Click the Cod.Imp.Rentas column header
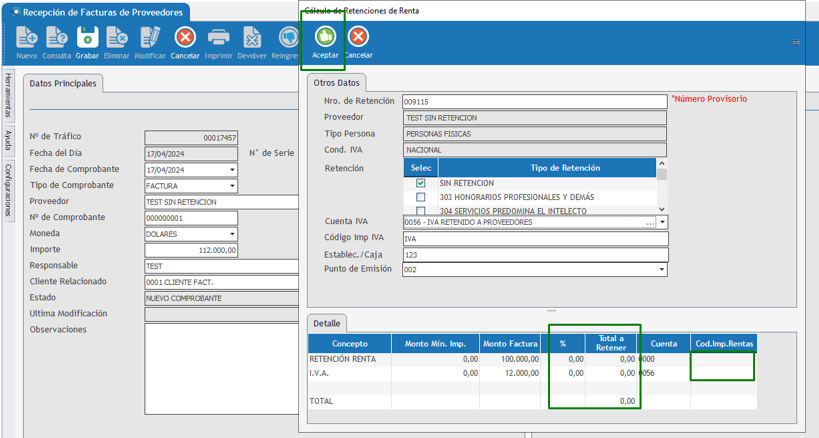Image resolution: width=819 pixels, height=438 pixels. point(724,344)
